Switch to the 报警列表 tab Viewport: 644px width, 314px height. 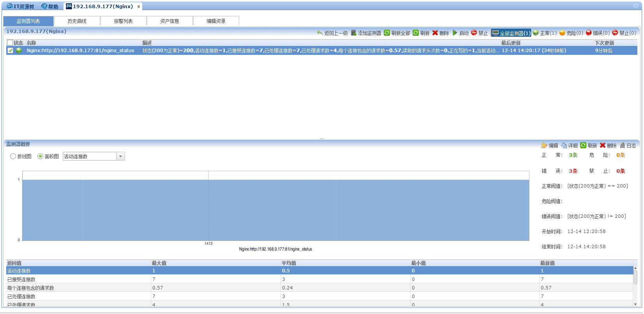[124, 21]
